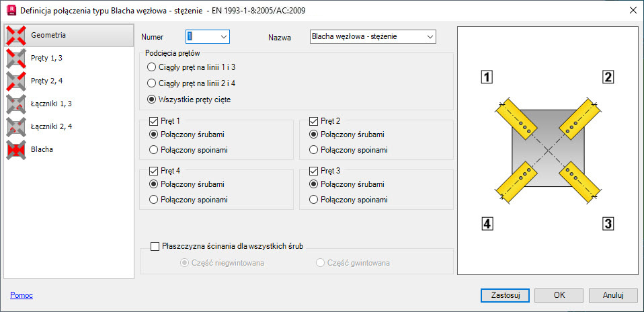Screen dimensions: 644x312
Task: Switch to the Blacha tab label
Action: coord(42,150)
